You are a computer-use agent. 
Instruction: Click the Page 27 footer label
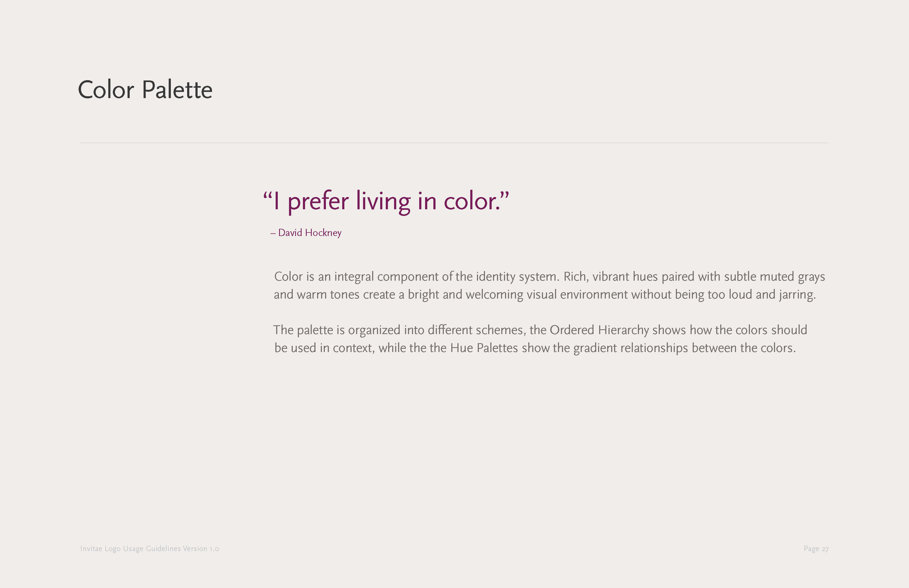(x=816, y=549)
